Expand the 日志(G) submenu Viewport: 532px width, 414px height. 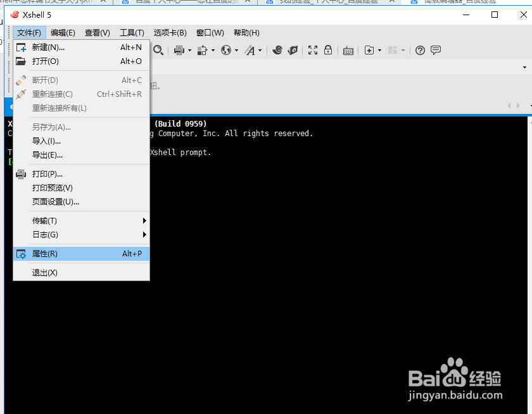(82, 235)
